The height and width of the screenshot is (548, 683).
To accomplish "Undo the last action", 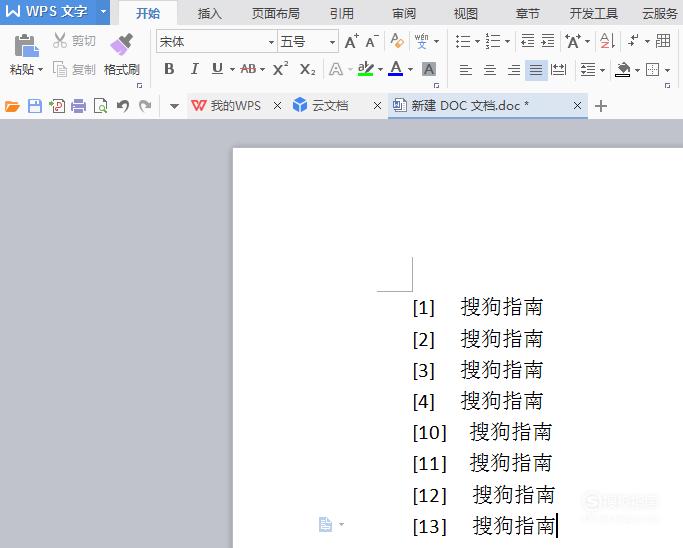I will pos(123,106).
